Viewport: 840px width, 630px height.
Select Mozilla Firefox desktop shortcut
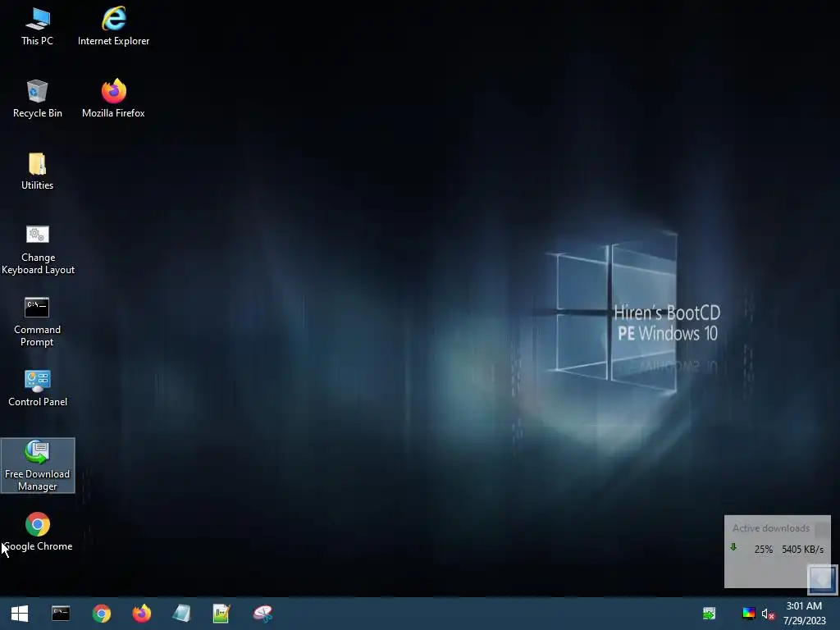(113, 98)
